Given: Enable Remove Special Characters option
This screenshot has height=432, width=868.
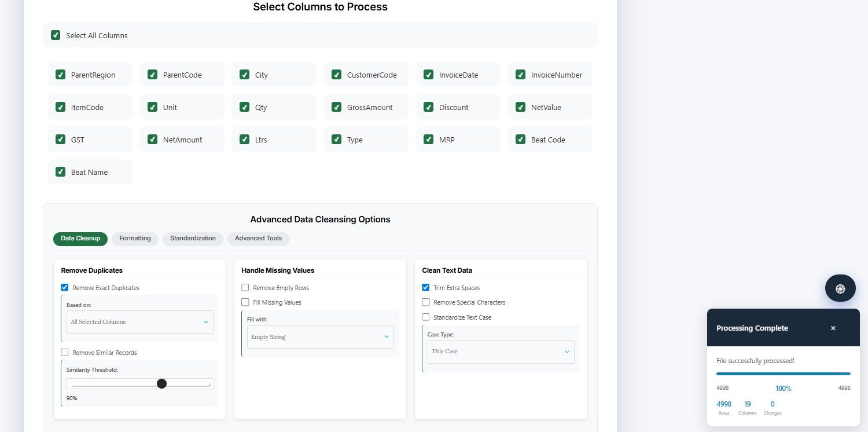Looking at the screenshot, I should coord(426,302).
